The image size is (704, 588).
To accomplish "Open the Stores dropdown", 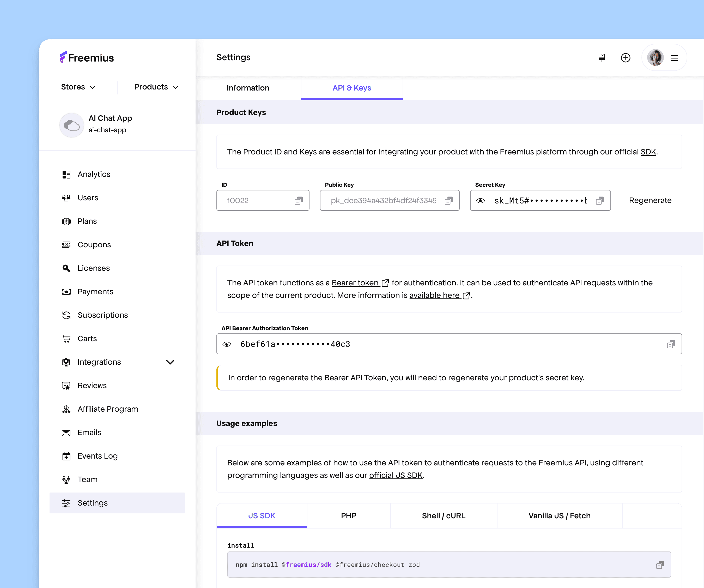I will (x=78, y=87).
